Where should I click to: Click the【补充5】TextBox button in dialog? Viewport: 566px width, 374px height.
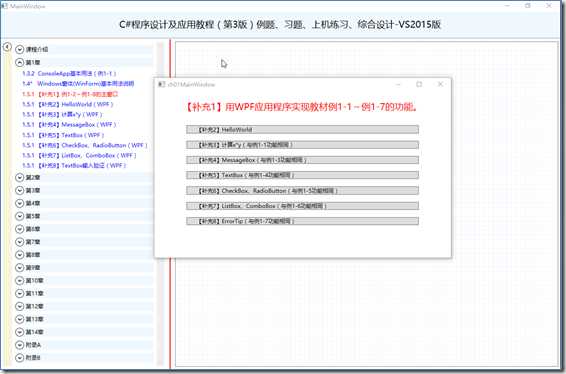302,175
